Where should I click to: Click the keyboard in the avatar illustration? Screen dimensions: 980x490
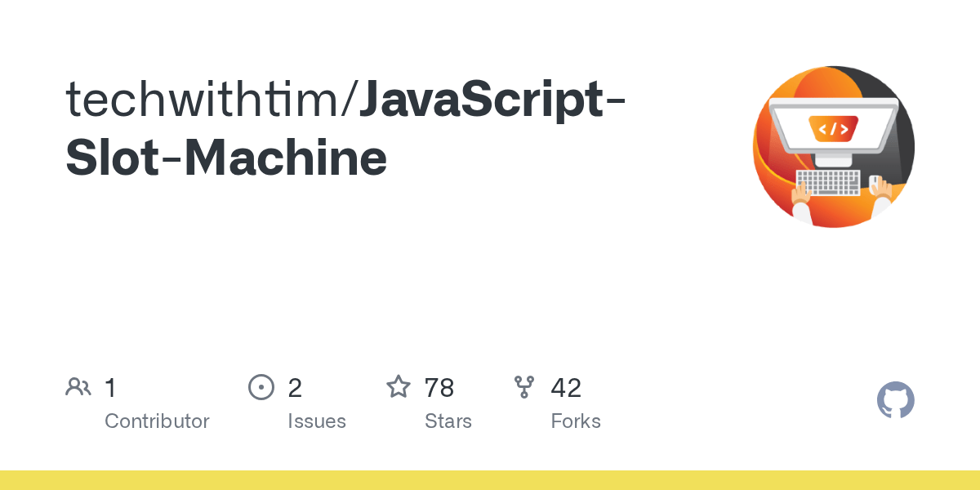click(828, 181)
